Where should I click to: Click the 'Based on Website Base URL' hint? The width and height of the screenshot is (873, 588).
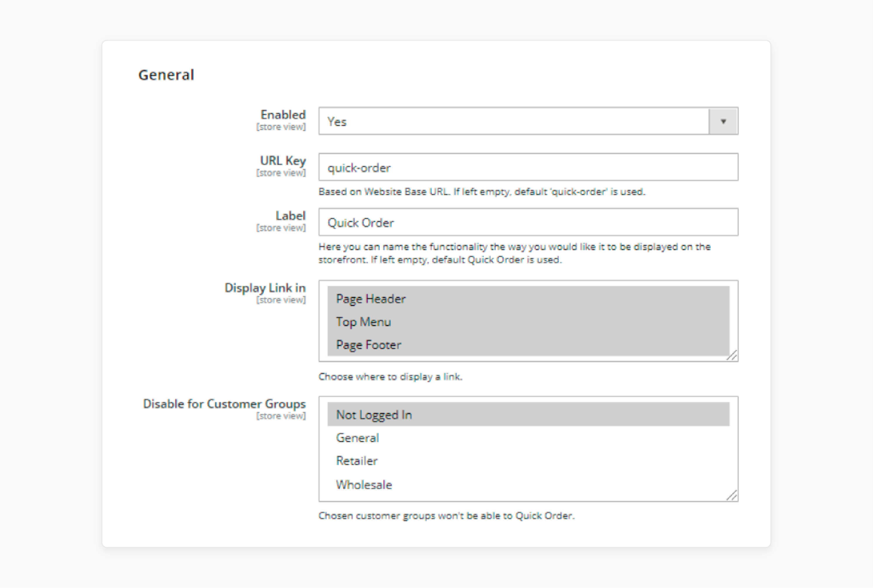click(x=482, y=192)
